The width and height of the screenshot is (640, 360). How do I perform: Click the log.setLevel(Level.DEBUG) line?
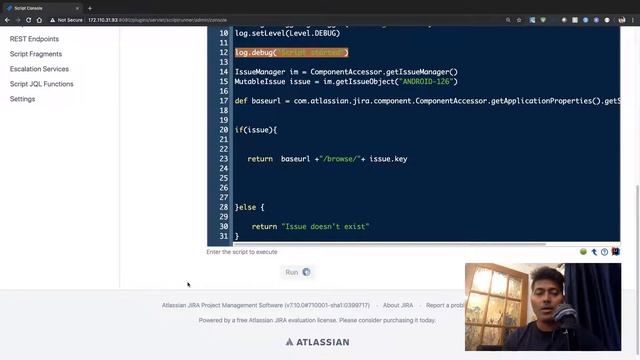click(287, 33)
